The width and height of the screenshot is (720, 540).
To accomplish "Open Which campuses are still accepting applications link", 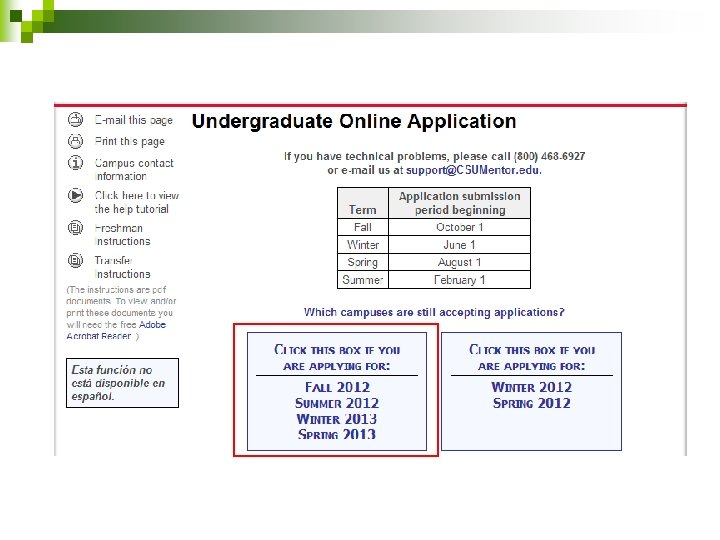I will pos(434,312).
